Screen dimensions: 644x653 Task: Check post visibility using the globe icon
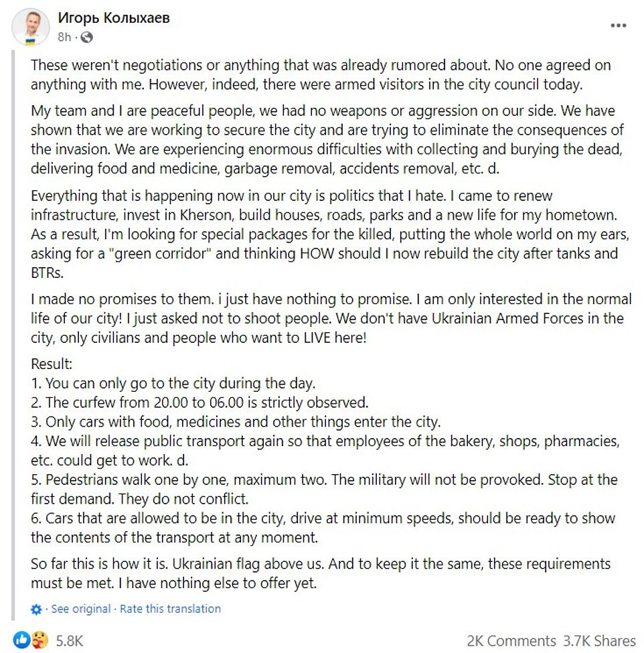[x=86, y=38]
